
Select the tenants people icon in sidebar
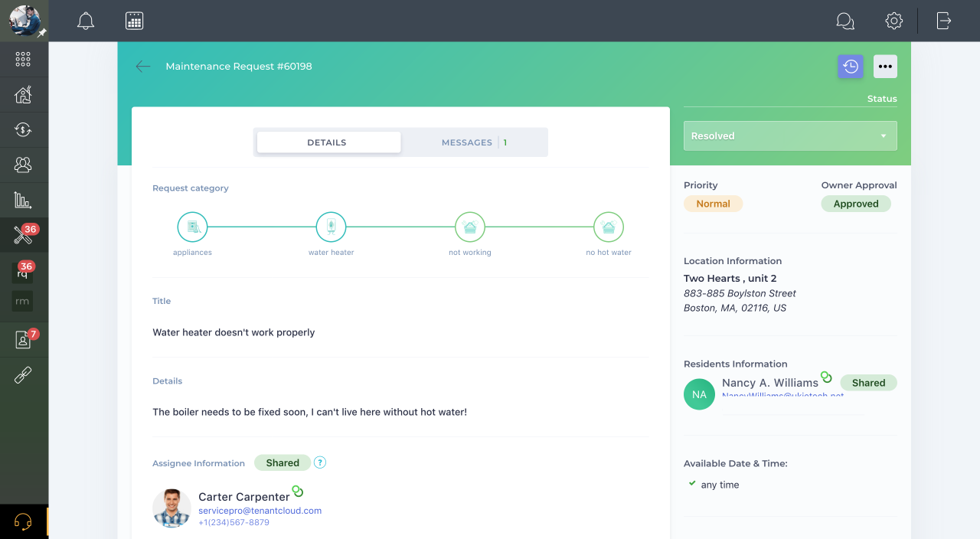tap(22, 164)
